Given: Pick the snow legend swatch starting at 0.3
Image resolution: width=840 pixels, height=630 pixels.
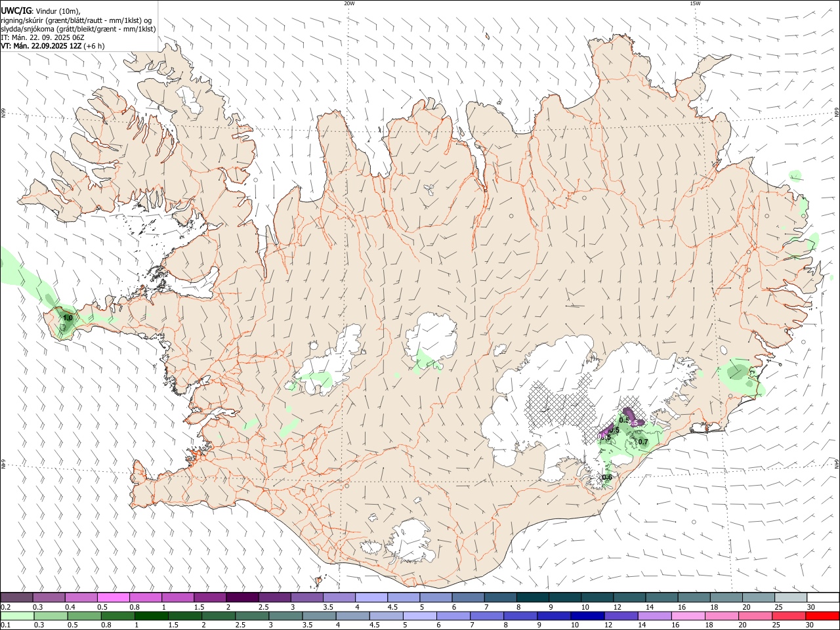Looking at the screenshot, I should 49,597.
